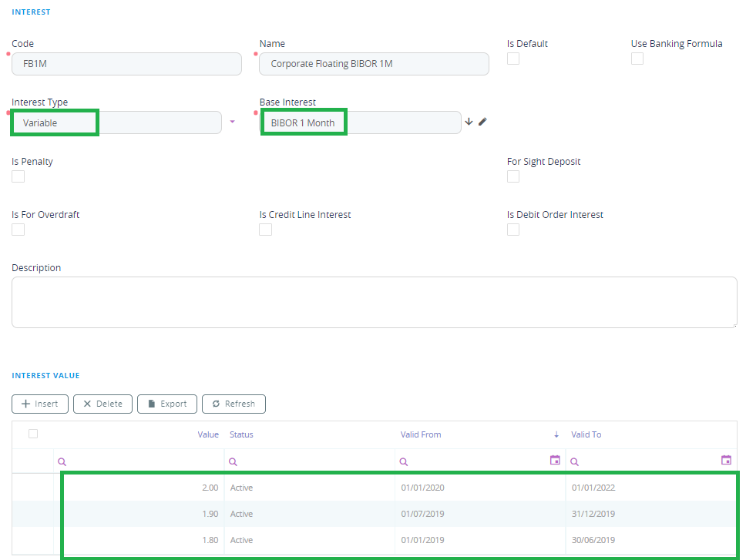Click the search icon in Status filter column
The image size is (746, 560).
pos(233,461)
